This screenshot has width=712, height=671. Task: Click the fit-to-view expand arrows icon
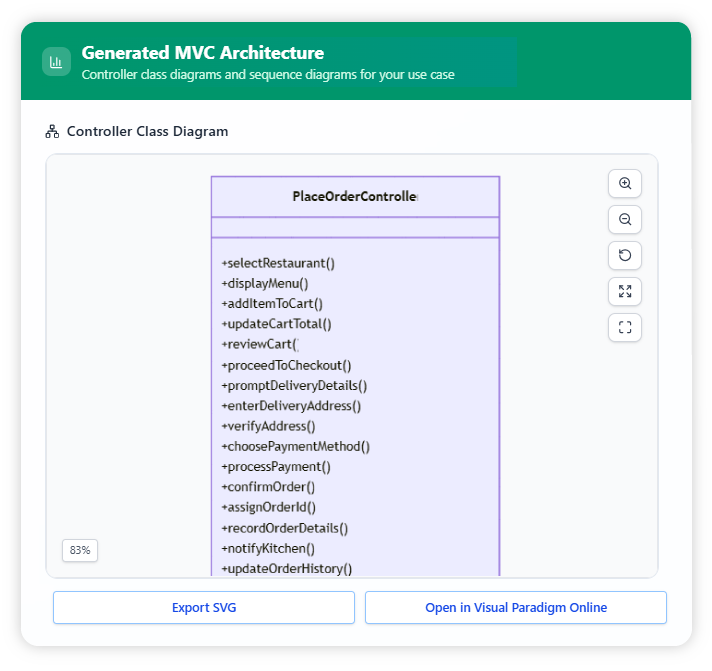(x=625, y=292)
